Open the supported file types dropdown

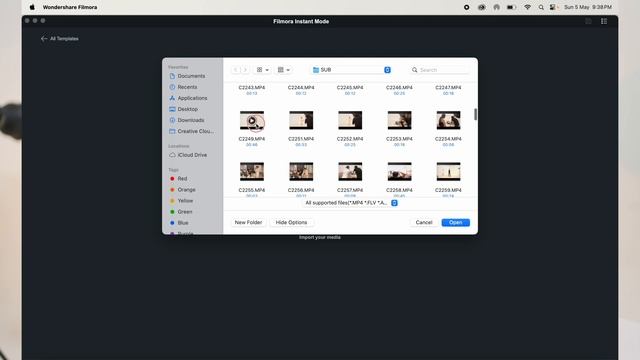351,203
